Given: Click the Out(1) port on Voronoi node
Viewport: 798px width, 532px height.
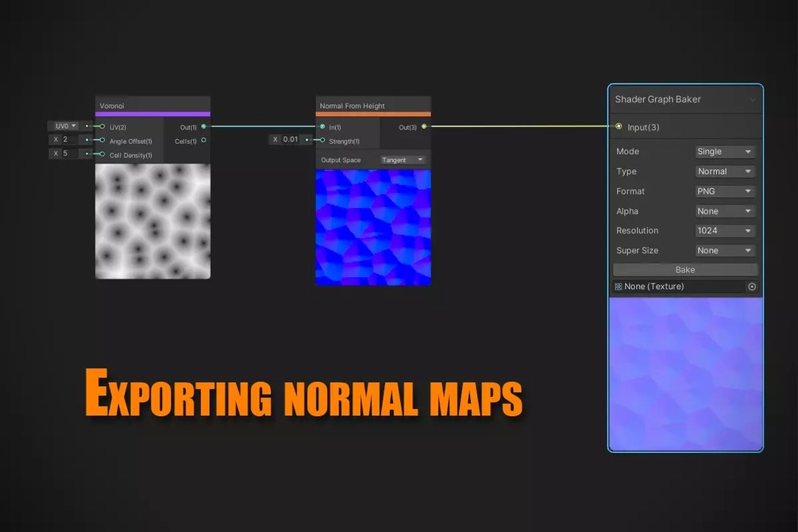Looking at the screenshot, I should click(x=203, y=126).
